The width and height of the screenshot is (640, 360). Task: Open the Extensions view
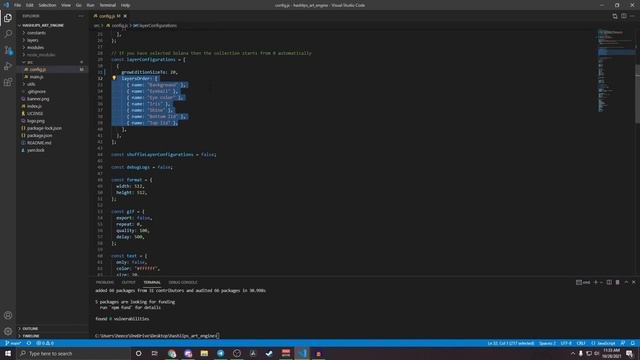click(x=8, y=82)
